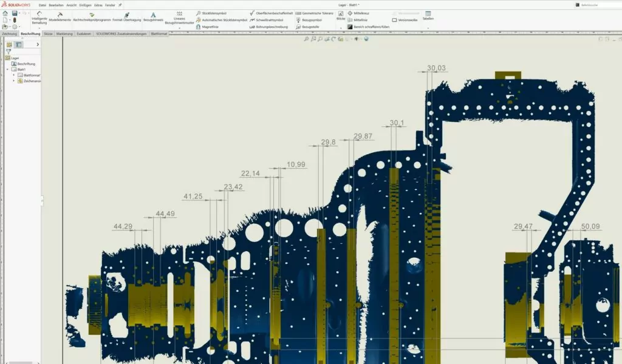Open the Einfügen menu
This screenshot has width=622, height=364.
pyautogui.click(x=85, y=5)
